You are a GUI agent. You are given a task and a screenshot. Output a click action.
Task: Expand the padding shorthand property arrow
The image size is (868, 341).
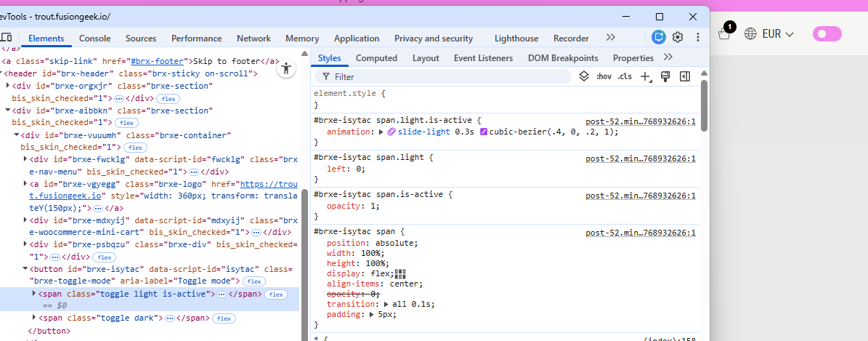pyautogui.click(x=372, y=314)
